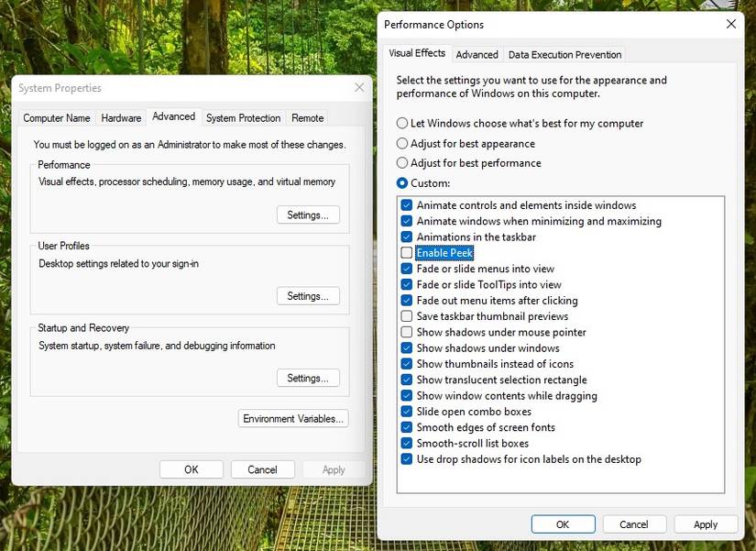Uncheck Fade or slide menus into view
This screenshot has width=756, height=551.
pyautogui.click(x=407, y=269)
